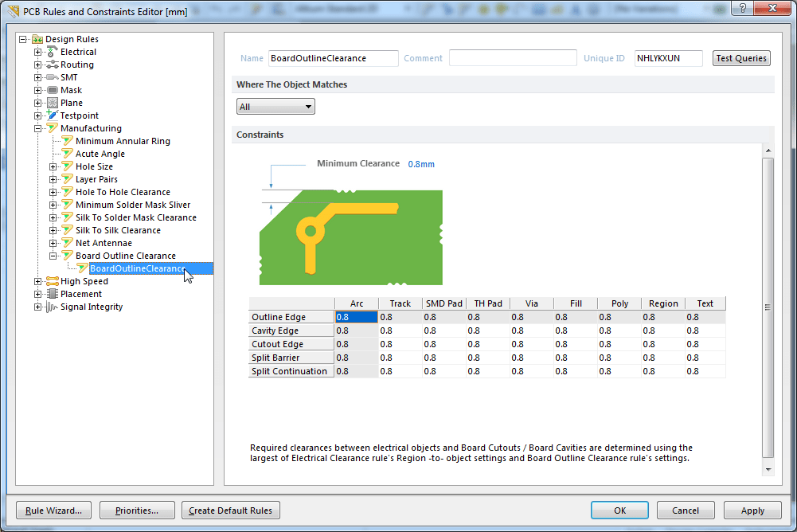Select the Split Continuation Text cell

tap(705, 371)
